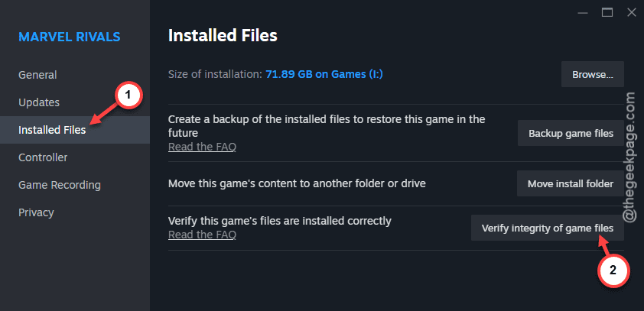Click the numbered annotation circle 1
The image size is (644, 311).
coord(127,96)
